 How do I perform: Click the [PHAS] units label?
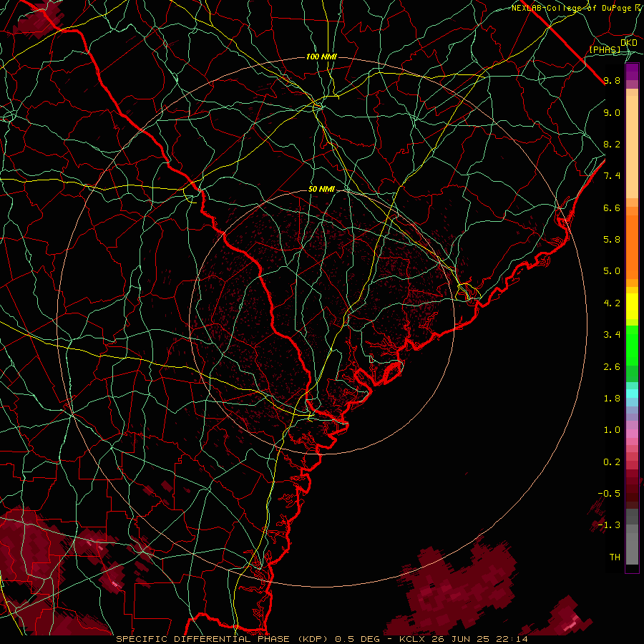pos(605,50)
